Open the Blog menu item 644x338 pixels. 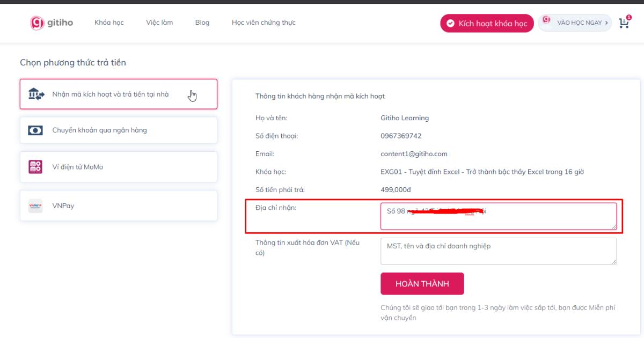coord(202,23)
